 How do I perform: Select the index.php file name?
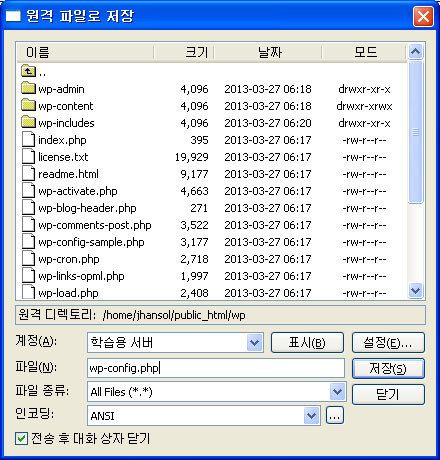(62, 140)
